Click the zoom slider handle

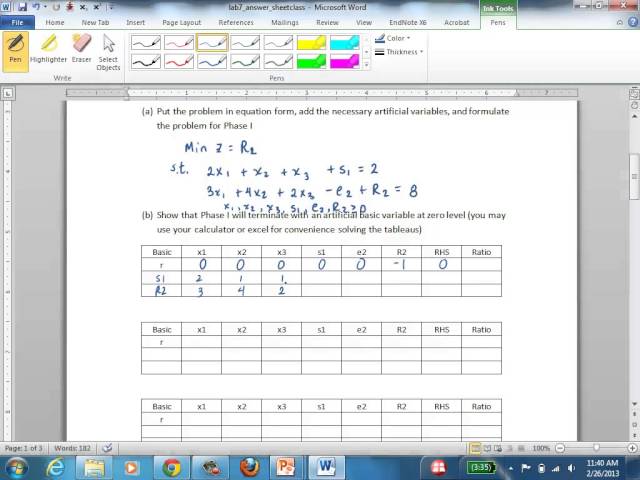[x=596, y=448]
